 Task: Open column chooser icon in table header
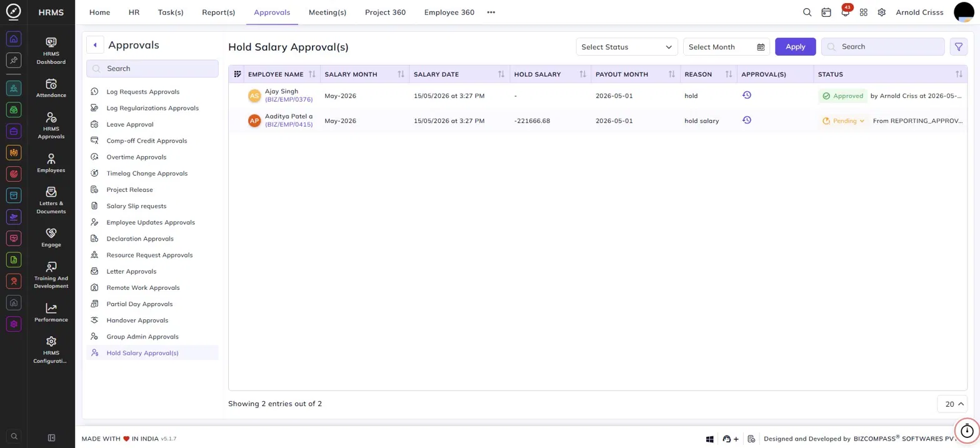237,74
